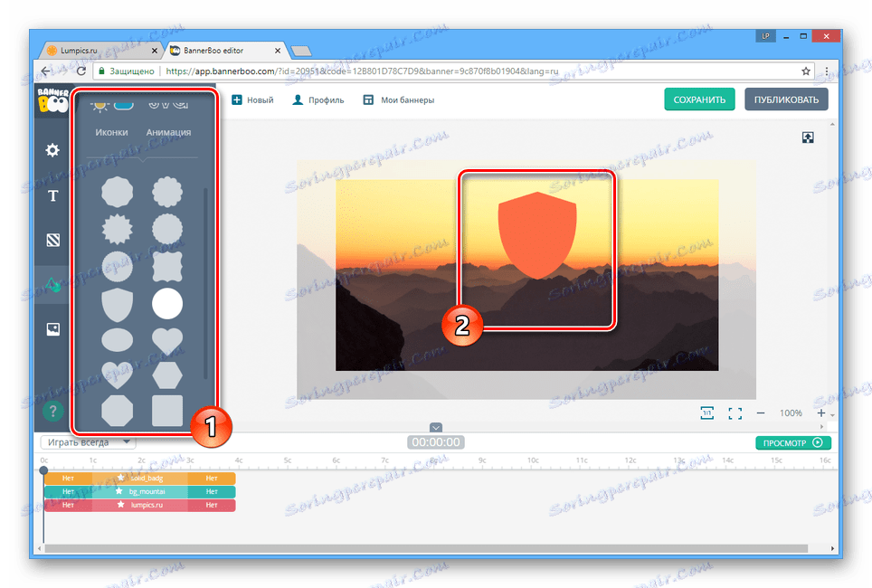The height and width of the screenshot is (588, 872).
Task: Fit canvas to screen
Action: point(735,413)
